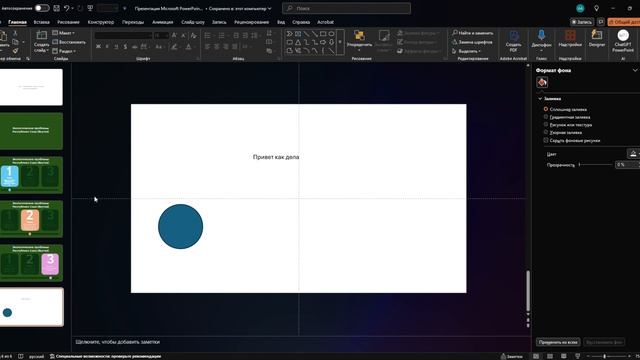
Task: Select the slide thumbnail with blue 1
Action: coord(31,175)
